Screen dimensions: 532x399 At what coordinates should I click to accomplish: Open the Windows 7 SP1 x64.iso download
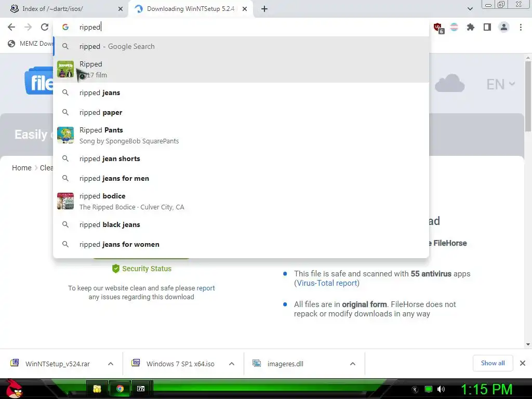click(x=174, y=364)
